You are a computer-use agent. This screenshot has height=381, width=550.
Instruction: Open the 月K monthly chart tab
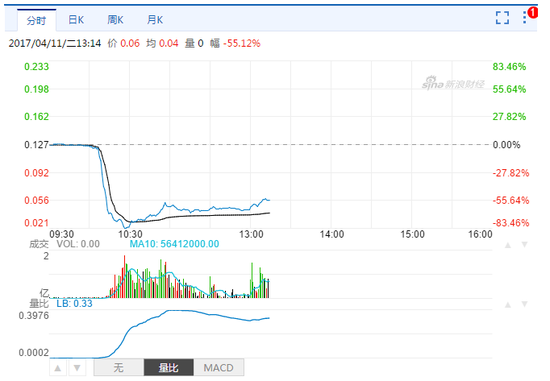pyautogui.click(x=155, y=20)
